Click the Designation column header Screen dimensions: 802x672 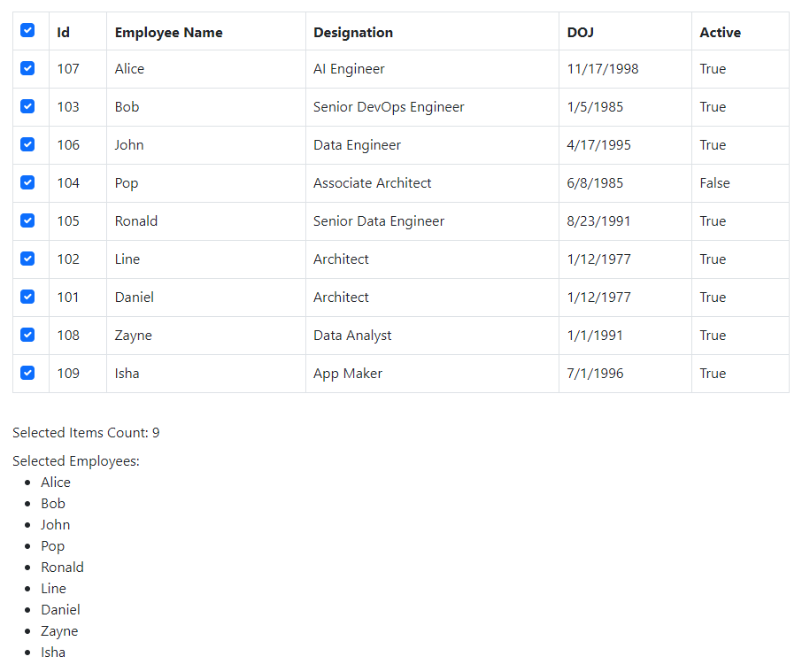pos(353,32)
